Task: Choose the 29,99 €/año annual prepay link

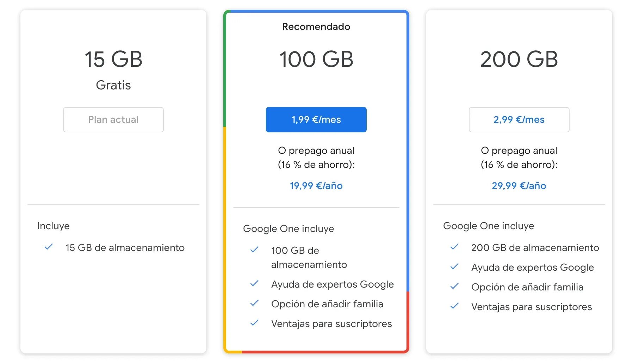Action: coord(519,186)
